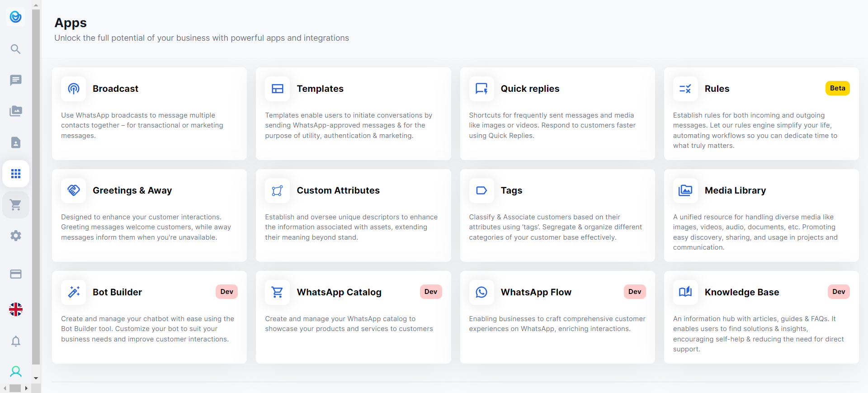Select the Apps grid sidebar item
Viewport: 868px width, 393px height.
tap(16, 174)
